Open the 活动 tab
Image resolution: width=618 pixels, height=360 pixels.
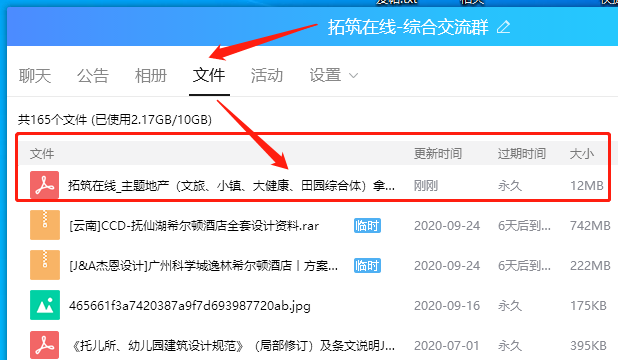(267, 75)
